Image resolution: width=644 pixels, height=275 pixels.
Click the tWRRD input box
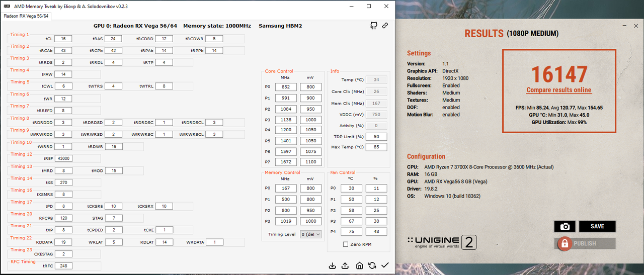point(63,146)
